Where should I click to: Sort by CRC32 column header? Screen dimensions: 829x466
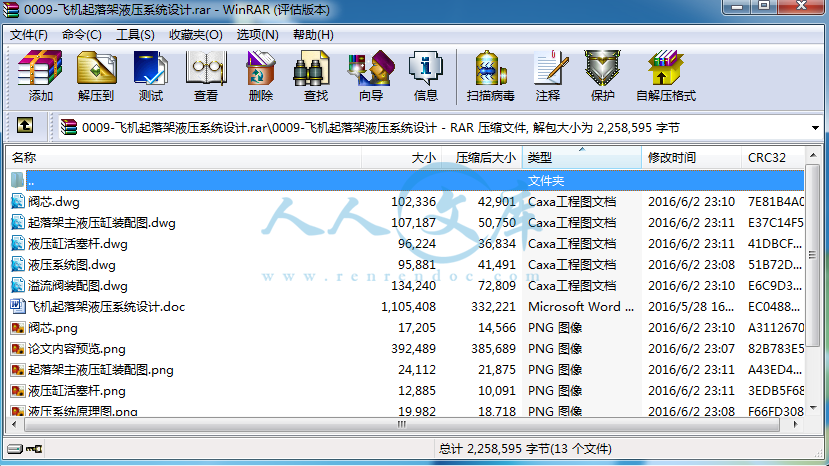(773, 158)
